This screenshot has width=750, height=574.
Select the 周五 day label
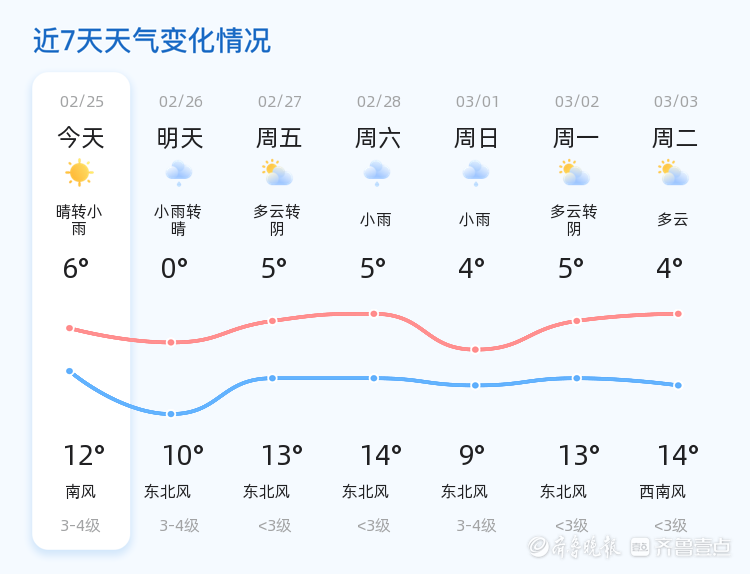point(279,138)
